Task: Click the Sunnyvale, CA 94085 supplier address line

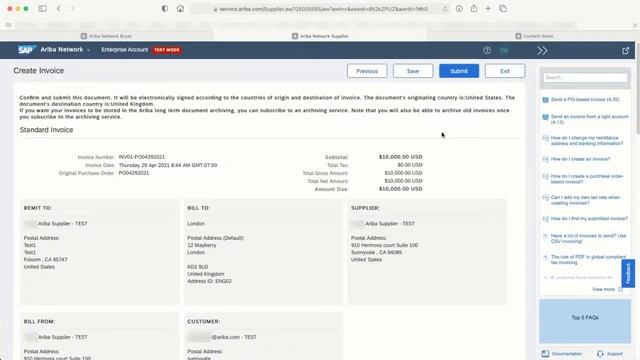Action: pyautogui.click(x=376, y=253)
